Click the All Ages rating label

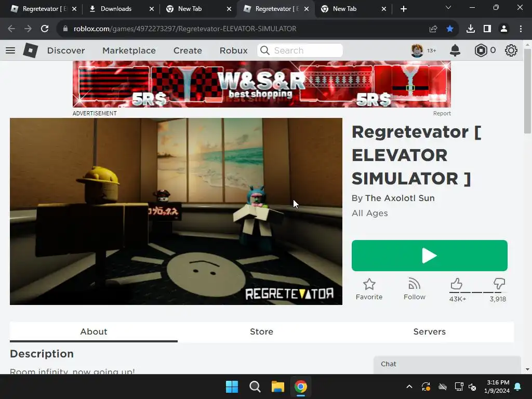click(x=370, y=213)
